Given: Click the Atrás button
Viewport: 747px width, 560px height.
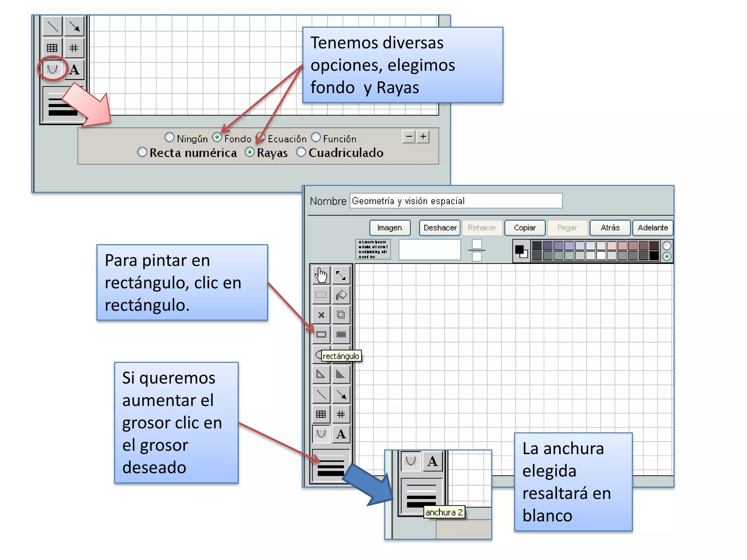Looking at the screenshot, I should [610, 228].
